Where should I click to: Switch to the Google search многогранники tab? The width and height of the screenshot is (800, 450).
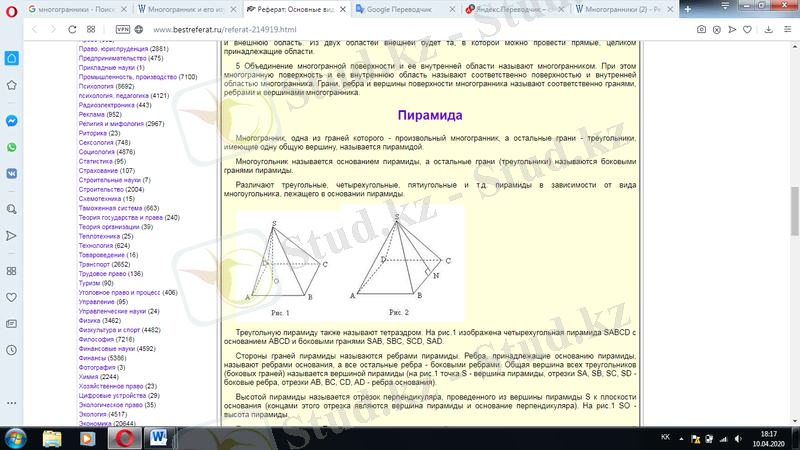coord(78,9)
